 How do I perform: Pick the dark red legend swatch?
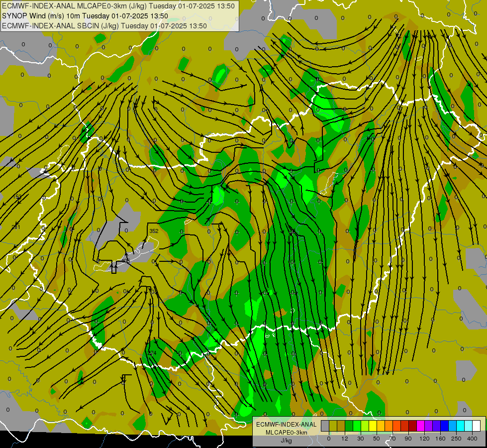[412, 426]
